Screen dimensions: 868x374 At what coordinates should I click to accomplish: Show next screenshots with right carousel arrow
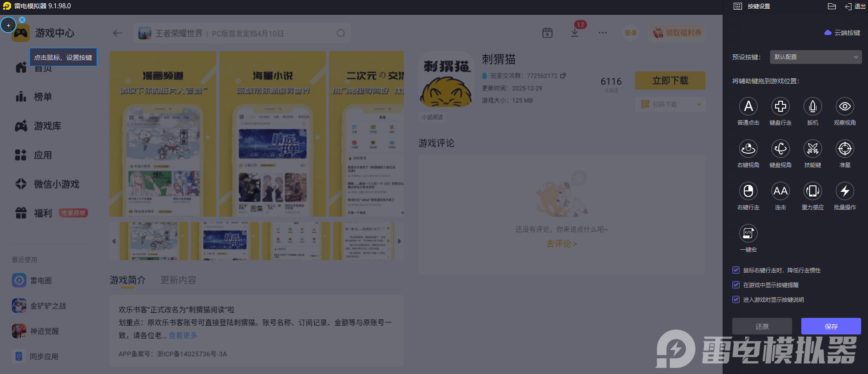click(x=399, y=241)
